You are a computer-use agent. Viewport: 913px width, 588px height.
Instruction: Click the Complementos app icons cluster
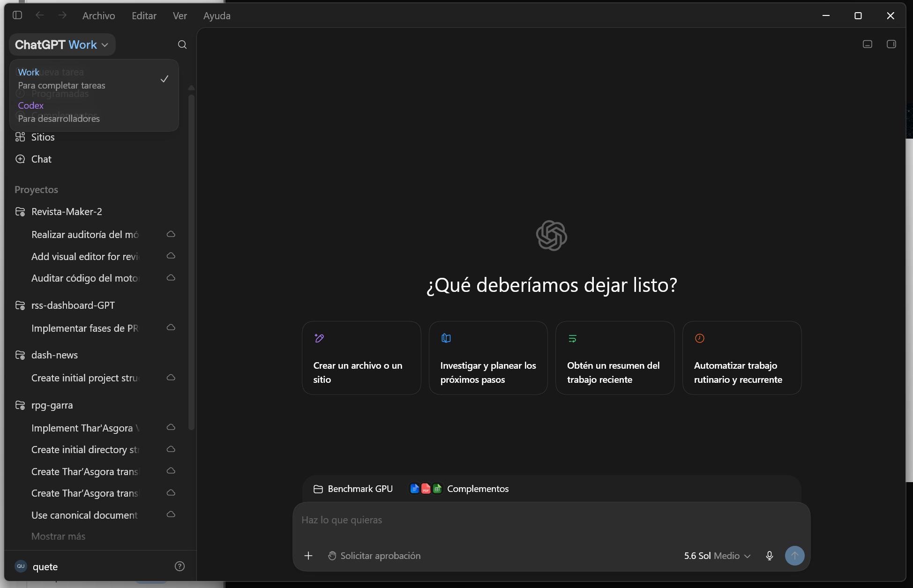(426, 489)
